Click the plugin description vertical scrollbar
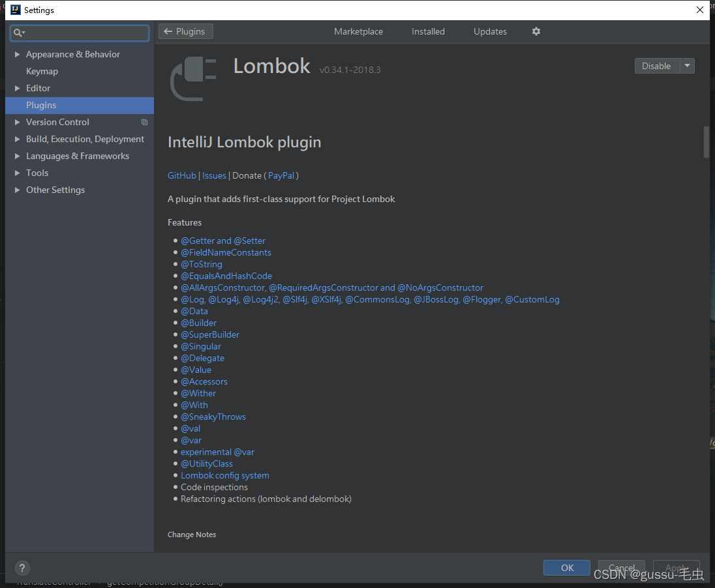Screen dimensions: 715x588 pyautogui.click(x=707, y=142)
